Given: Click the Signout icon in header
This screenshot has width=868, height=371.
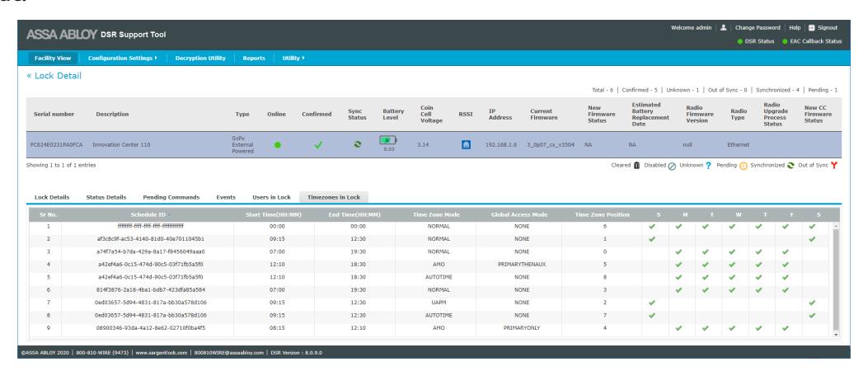Looking at the screenshot, I should click(x=812, y=28).
